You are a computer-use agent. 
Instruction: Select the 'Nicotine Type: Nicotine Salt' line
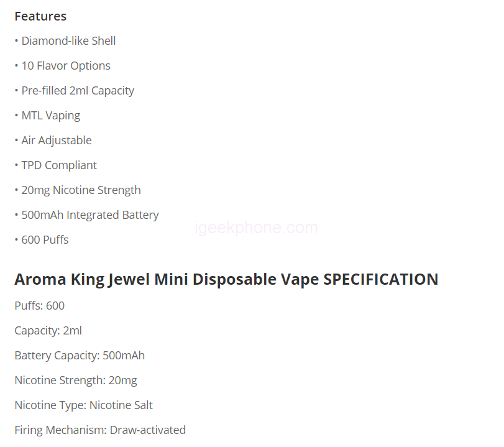point(84,405)
